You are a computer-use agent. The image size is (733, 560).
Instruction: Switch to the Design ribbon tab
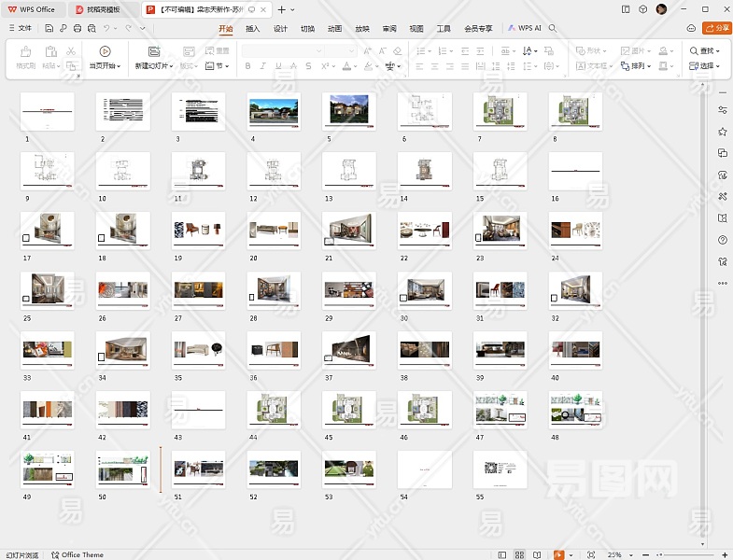coord(280,28)
